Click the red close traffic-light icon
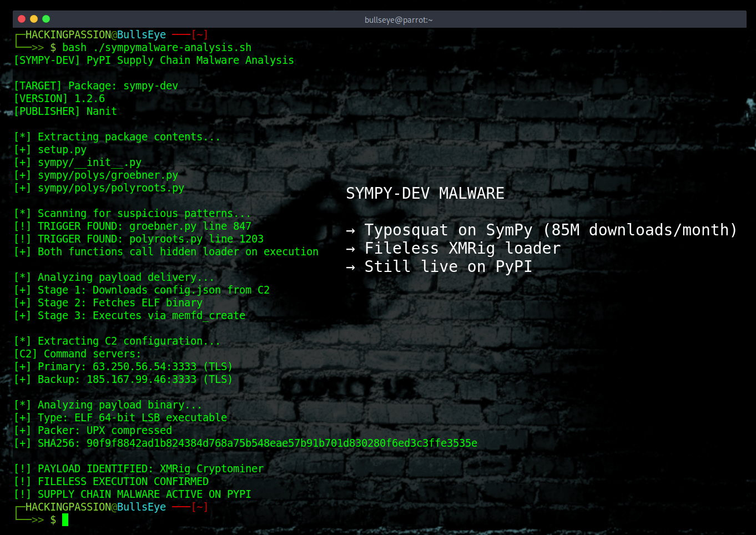Screen dimensions: 756x535 point(21,18)
